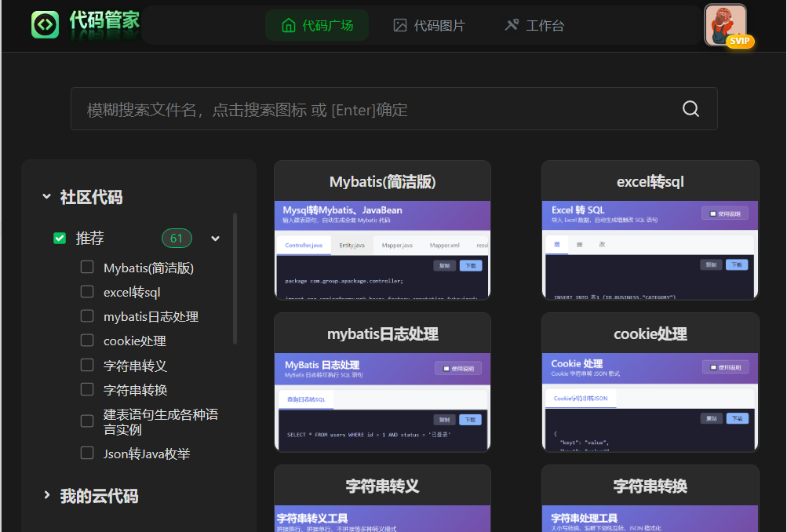Open the Mybatis(简洁版) card title
Viewport: 787px width, 532px height.
pos(382,182)
